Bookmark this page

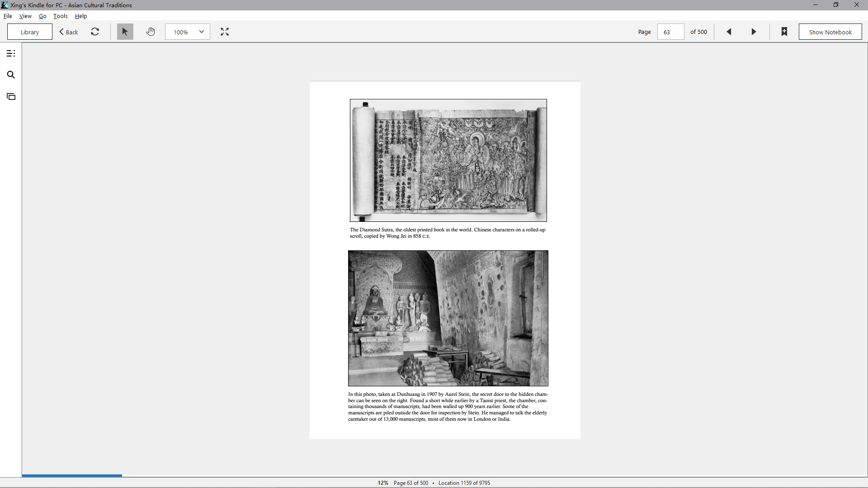coord(784,32)
